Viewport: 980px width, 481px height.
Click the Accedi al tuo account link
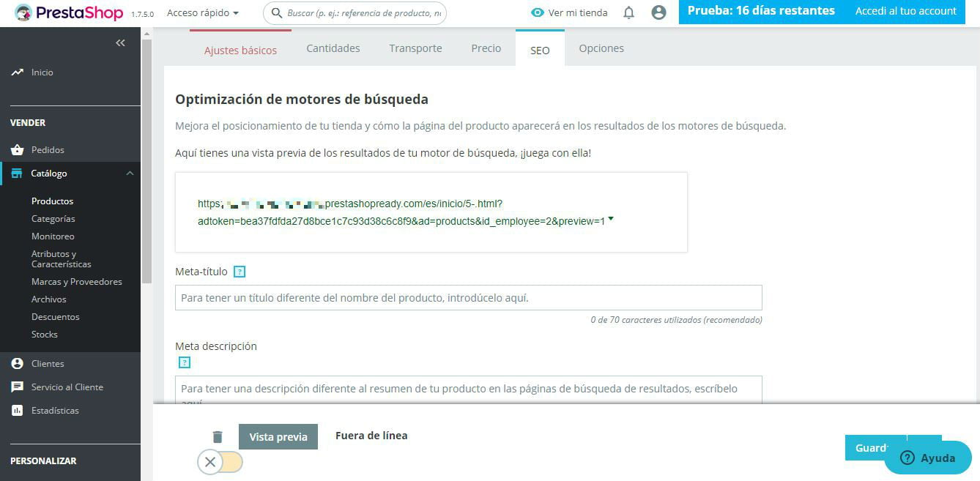coord(905,11)
